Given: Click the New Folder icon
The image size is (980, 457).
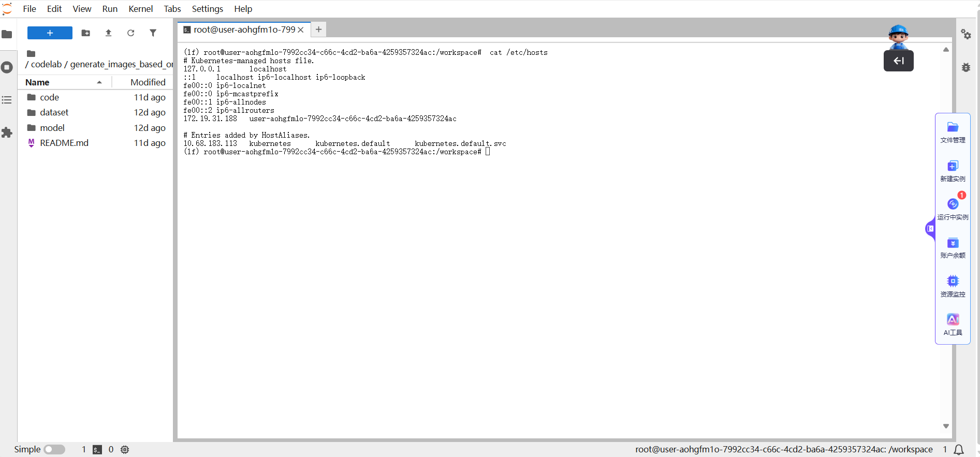Looking at the screenshot, I should pos(86,33).
